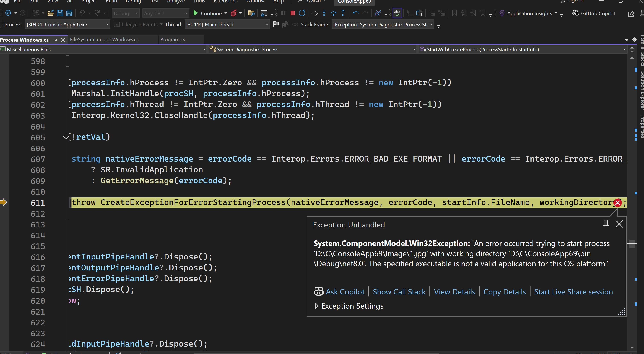Pin the Exception Unhandled popup
Screen dimensions: 644x354
[606, 224]
